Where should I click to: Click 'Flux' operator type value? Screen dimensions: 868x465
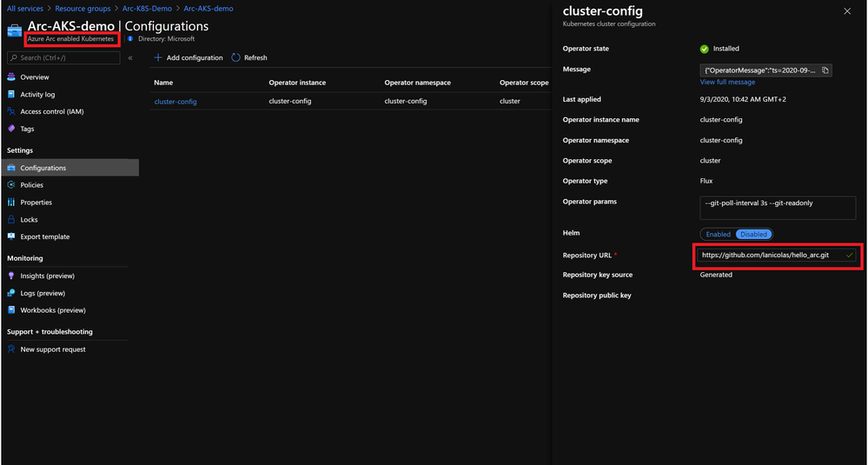[x=706, y=181]
